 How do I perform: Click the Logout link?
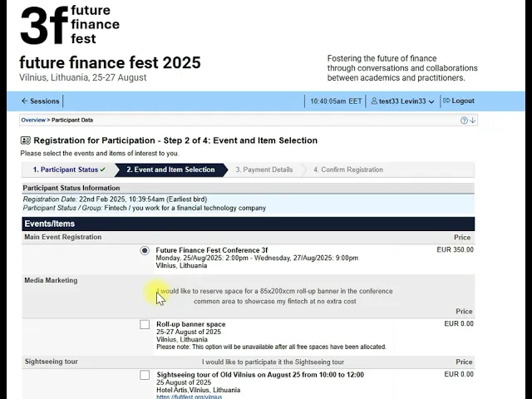[x=459, y=101]
